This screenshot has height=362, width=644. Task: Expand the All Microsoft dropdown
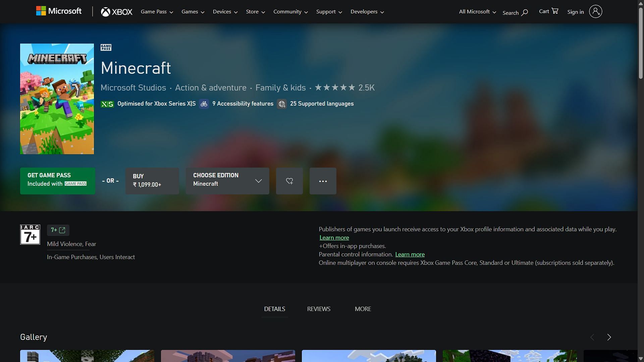[x=477, y=12]
